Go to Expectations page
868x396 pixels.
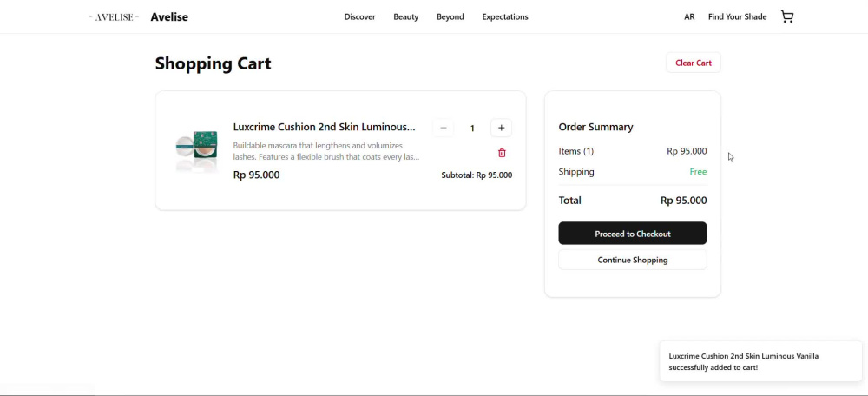click(x=505, y=17)
